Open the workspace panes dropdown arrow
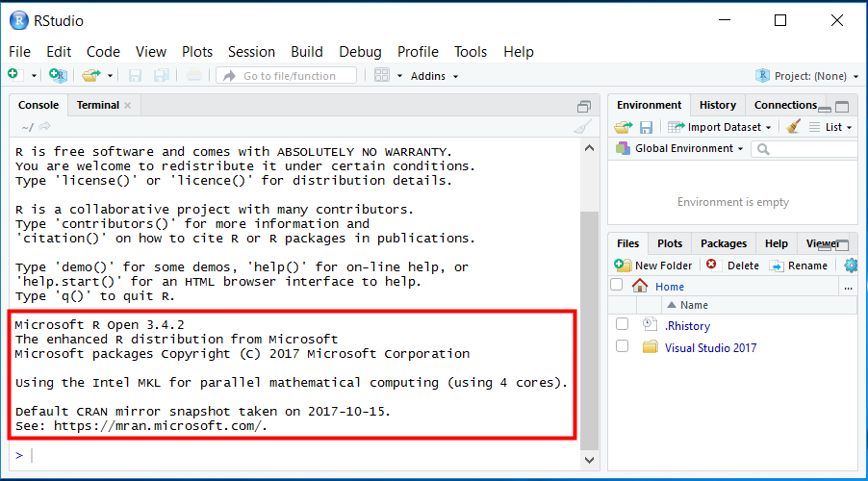Image resolution: width=868 pixels, height=481 pixels. (399, 76)
